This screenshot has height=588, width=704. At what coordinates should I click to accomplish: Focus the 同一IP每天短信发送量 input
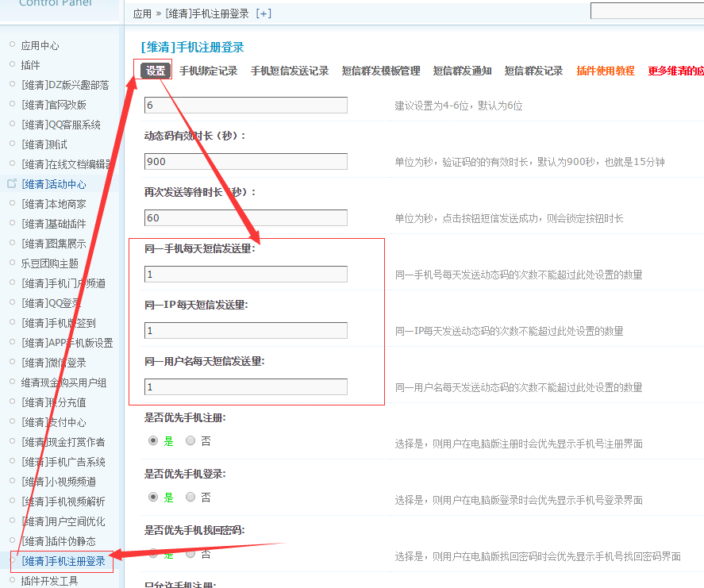tap(246, 331)
